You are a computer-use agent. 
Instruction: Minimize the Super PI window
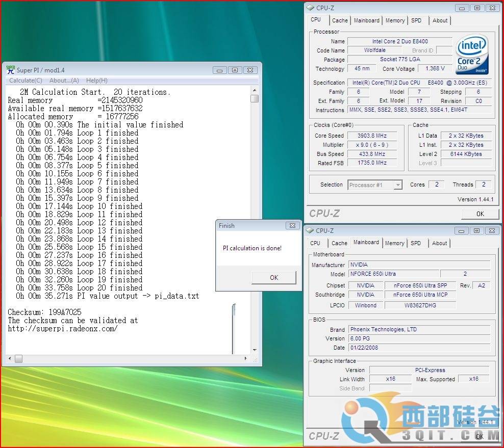(x=220, y=70)
